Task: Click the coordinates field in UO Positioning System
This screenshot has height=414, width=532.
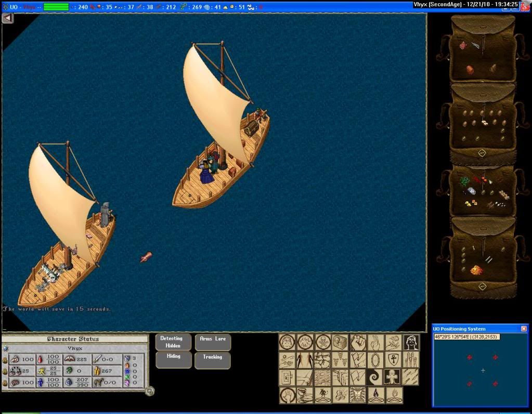Action: (467, 337)
